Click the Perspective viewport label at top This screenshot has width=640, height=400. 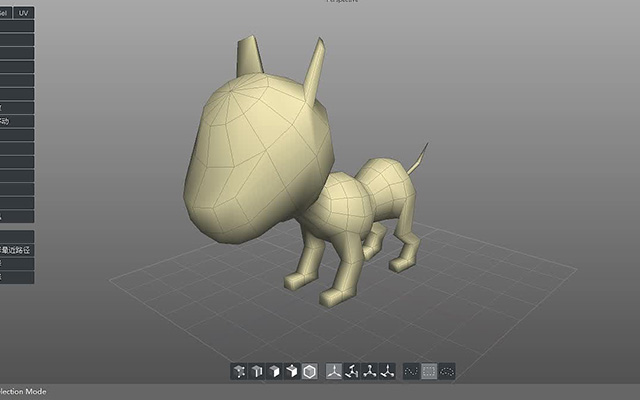coord(342,1)
